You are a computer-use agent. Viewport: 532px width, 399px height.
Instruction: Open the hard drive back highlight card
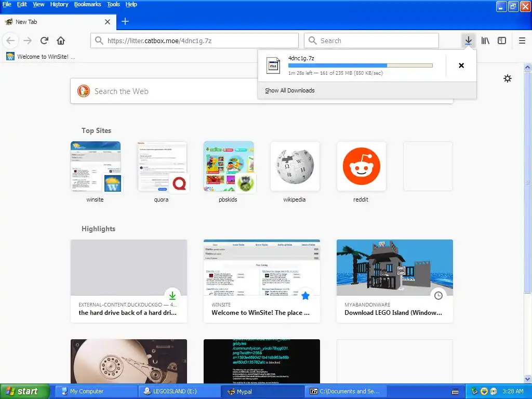tap(129, 281)
